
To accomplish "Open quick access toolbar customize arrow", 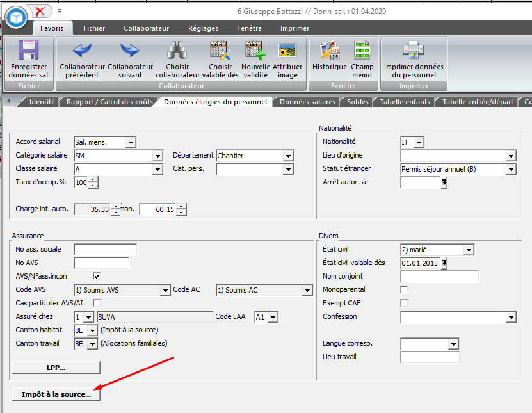I will click(x=60, y=11).
